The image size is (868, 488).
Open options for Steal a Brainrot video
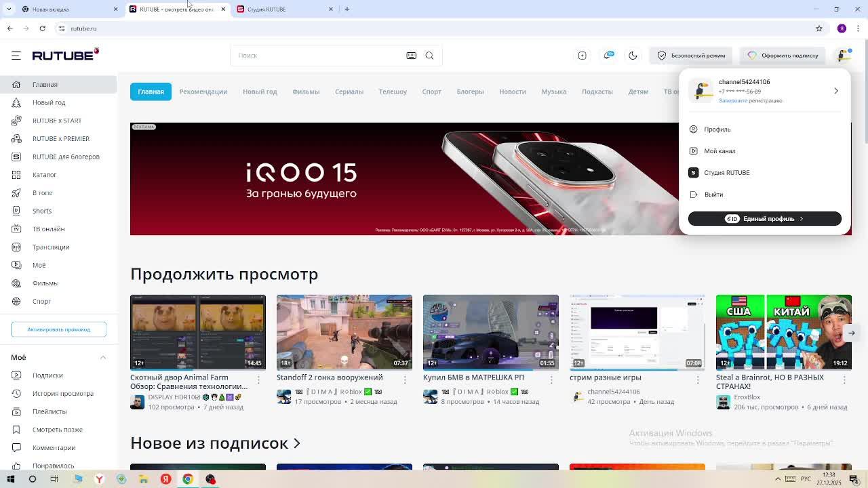point(844,380)
